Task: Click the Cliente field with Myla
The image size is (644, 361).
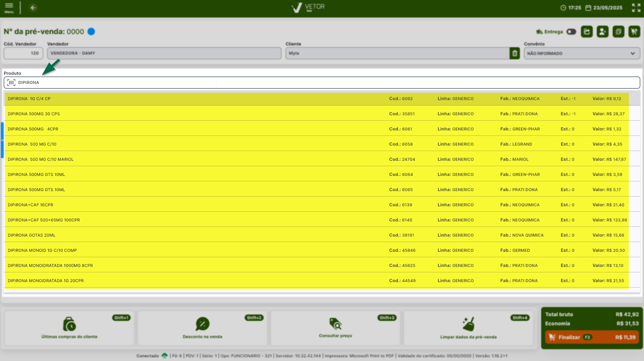Action: point(398,53)
